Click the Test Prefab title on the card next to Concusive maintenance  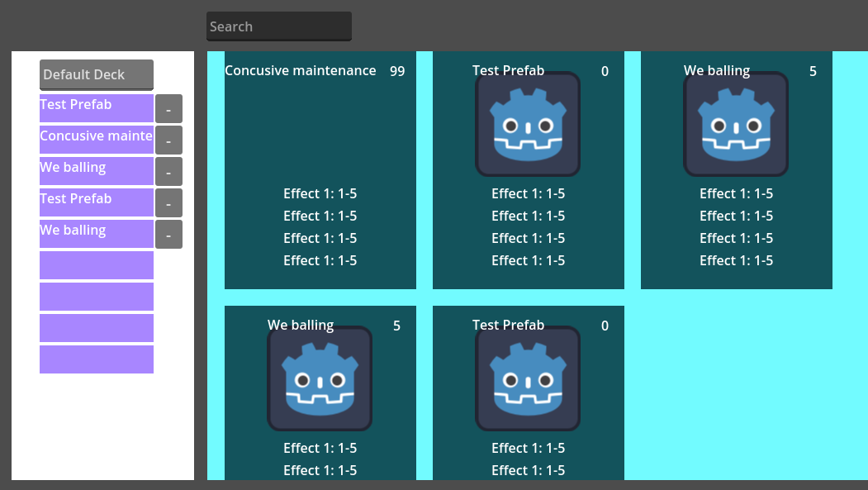[x=508, y=71]
